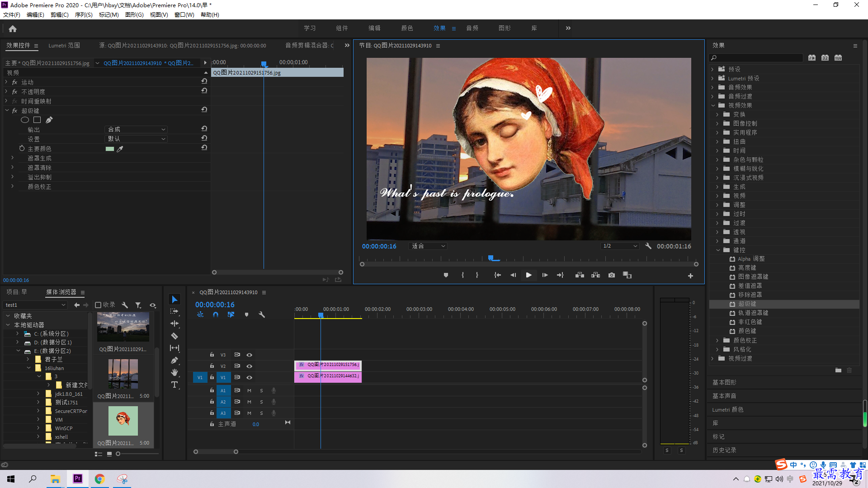Expand 遮罩清除 section
This screenshot has width=868, height=488.
click(x=12, y=168)
